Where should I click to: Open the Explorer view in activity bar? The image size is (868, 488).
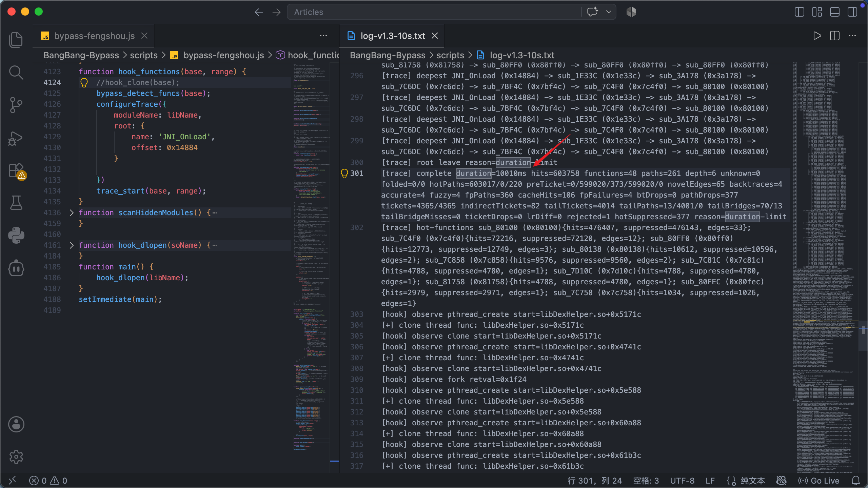16,40
